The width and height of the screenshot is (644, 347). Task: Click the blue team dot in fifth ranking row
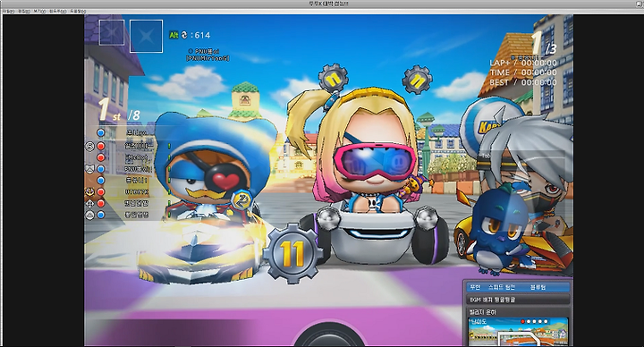(x=100, y=181)
